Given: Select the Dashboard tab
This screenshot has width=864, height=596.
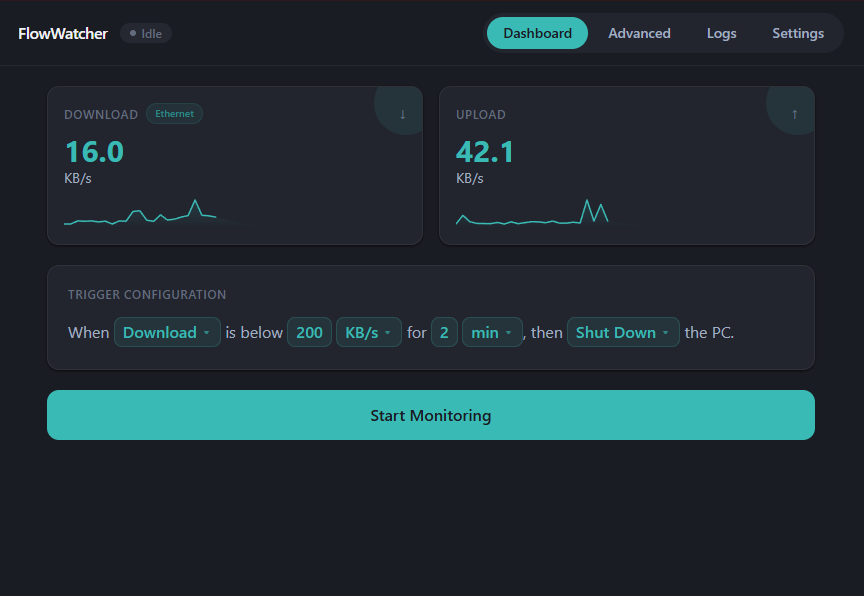Looking at the screenshot, I should pyautogui.click(x=537, y=32).
